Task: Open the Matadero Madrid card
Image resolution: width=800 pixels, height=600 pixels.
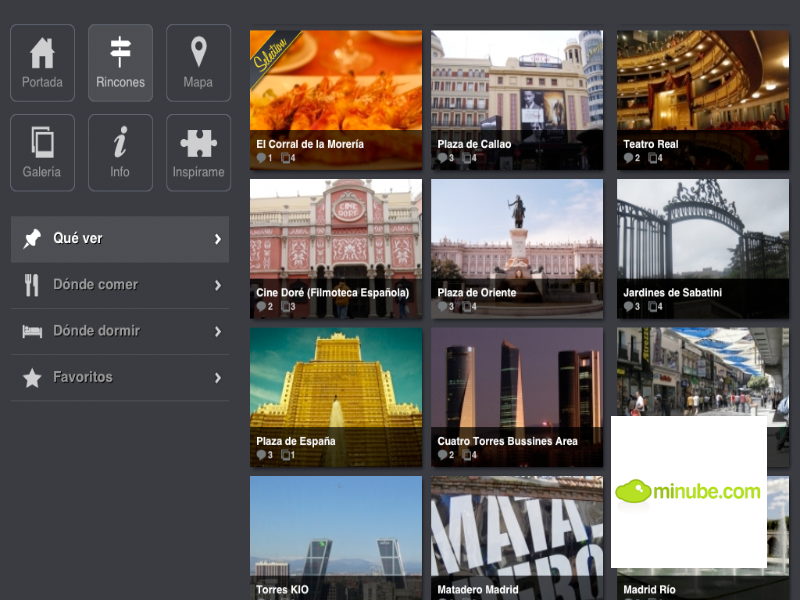Action: 517,538
